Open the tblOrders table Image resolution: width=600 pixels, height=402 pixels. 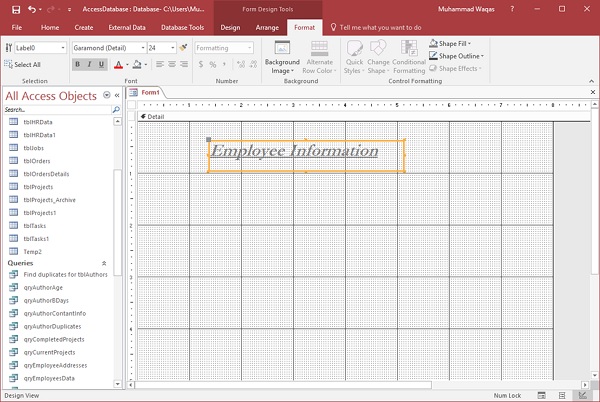37,160
